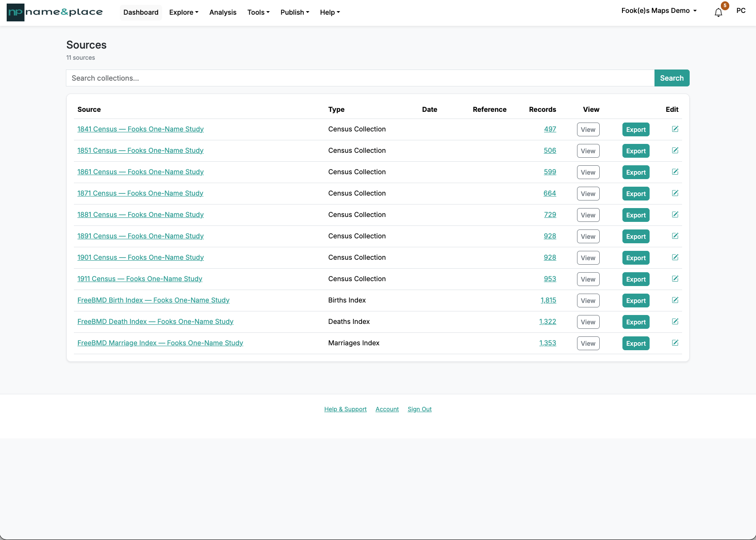Edit the 1901 Census source
This screenshot has width=756, height=540.
(675, 257)
